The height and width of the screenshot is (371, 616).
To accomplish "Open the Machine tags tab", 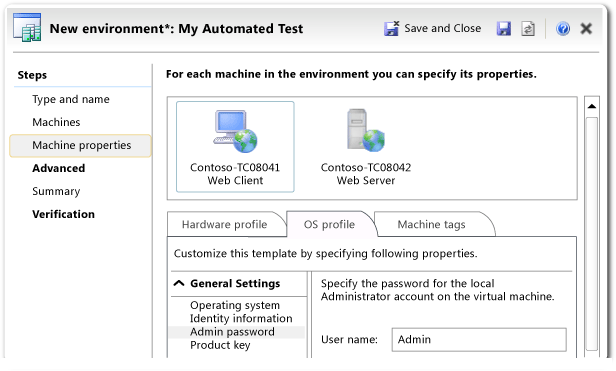I will tap(431, 224).
